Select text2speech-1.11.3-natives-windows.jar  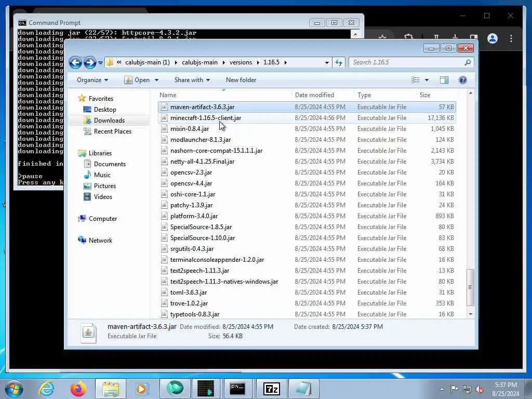click(307, 281)
